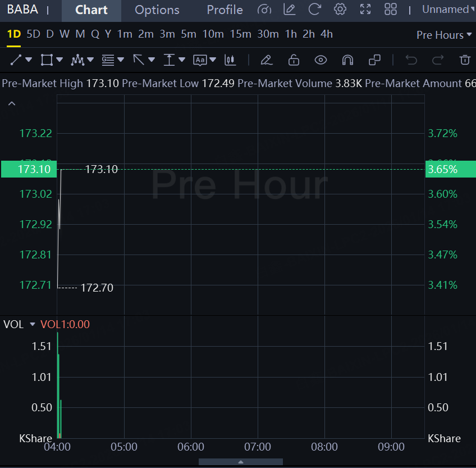
Task: Select the 15m interval button
Action: tap(240, 34)
